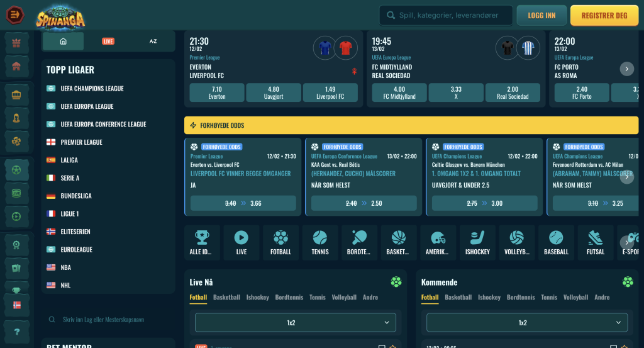Open help via the question mark icon
The height and width of the screenshot is (348, 644).
pos(16,332)
